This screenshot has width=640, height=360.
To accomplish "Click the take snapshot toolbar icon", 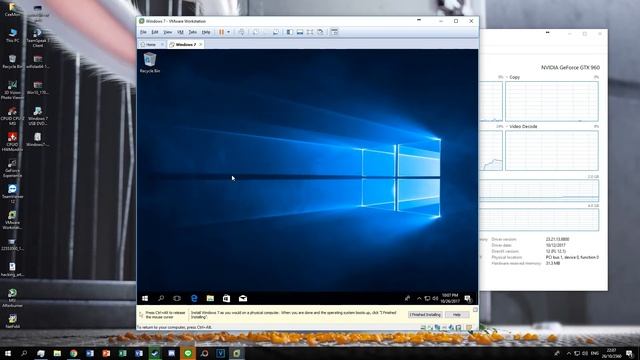I will click(256, 32).
